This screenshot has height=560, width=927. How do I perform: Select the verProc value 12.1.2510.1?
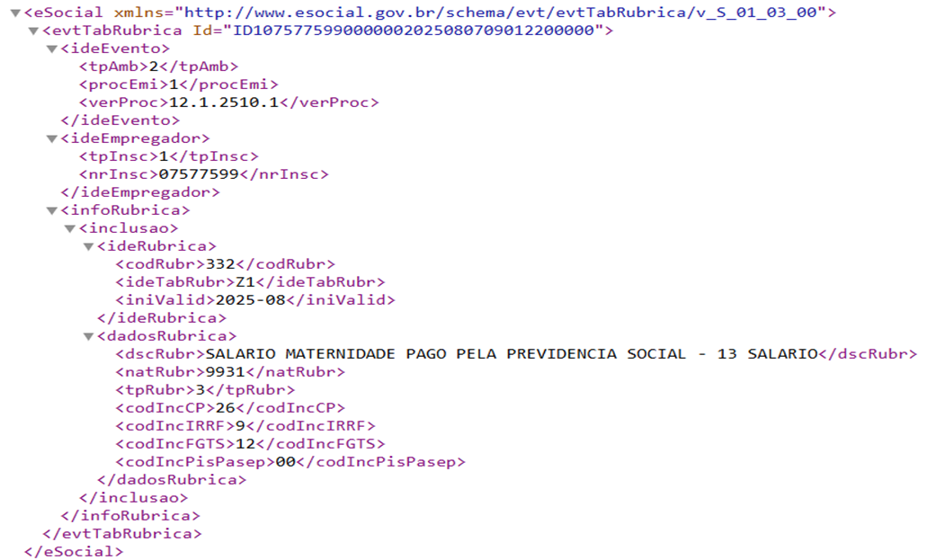pos(224,102)
